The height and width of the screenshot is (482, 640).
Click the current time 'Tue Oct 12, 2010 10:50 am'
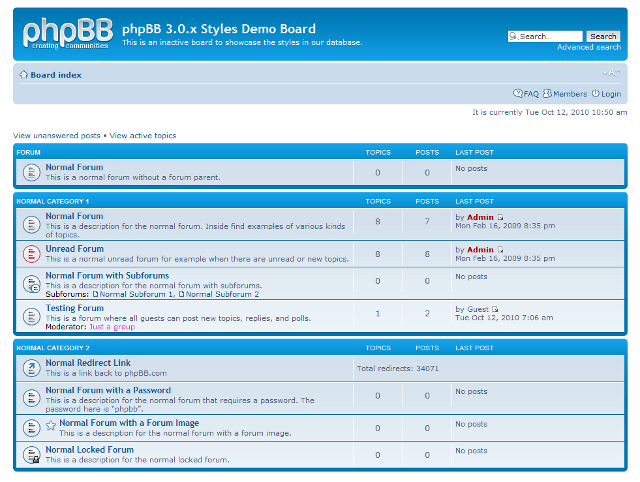pos(576,112)
